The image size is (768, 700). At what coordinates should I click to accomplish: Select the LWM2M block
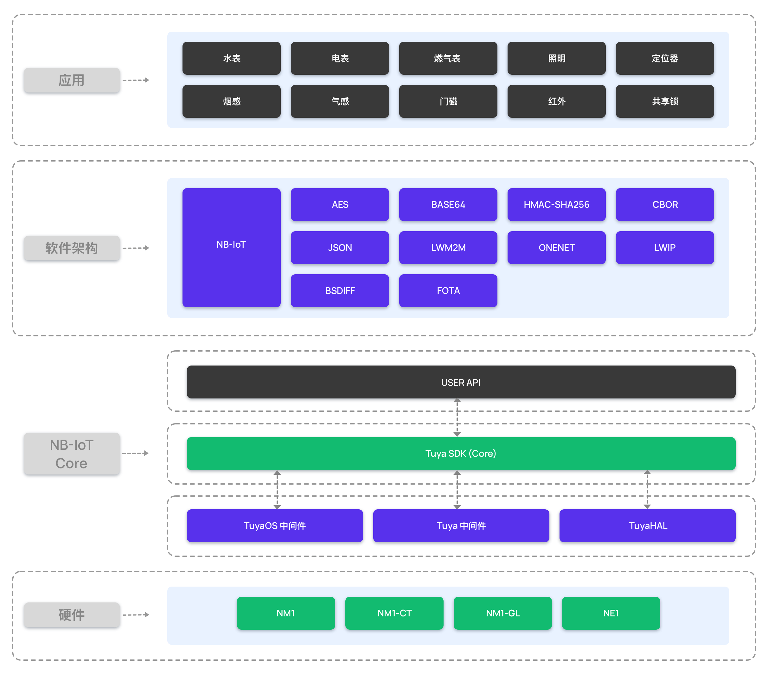448,248
